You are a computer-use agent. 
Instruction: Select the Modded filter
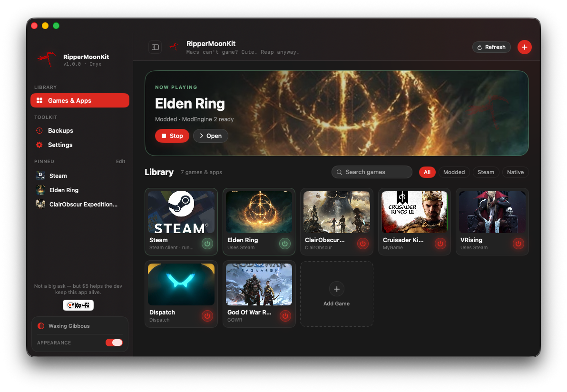tap(454, 172)
